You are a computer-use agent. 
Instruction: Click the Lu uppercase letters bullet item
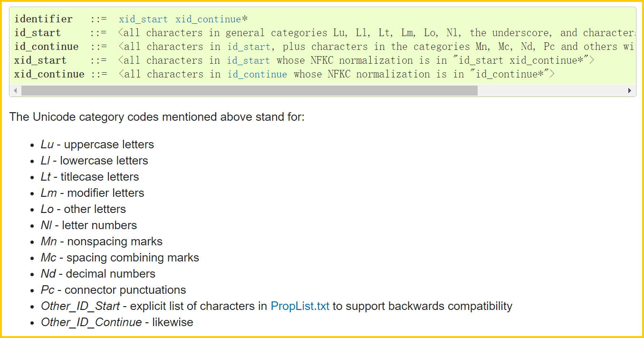click(x=97, y=144)
